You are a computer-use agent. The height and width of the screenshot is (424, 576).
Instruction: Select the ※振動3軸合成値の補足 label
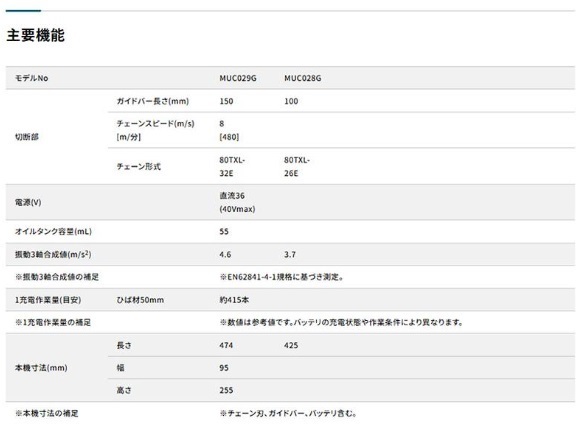click(57, 277)
